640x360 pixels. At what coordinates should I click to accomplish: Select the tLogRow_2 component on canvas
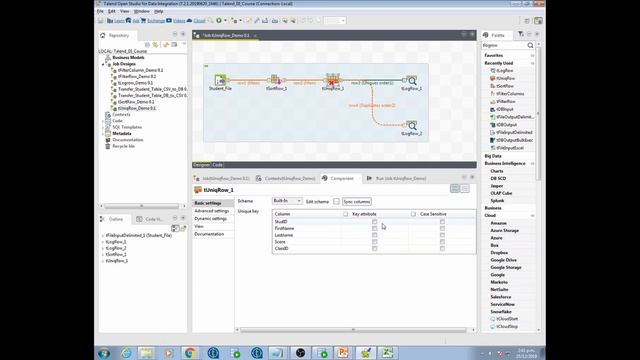click(411, 126)
